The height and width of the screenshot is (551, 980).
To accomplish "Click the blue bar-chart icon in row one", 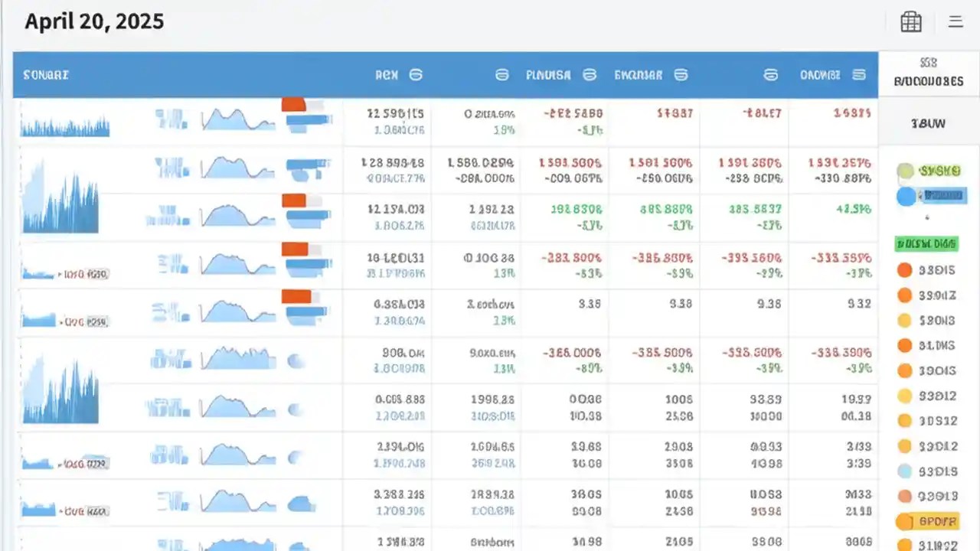I will (306, 121).
